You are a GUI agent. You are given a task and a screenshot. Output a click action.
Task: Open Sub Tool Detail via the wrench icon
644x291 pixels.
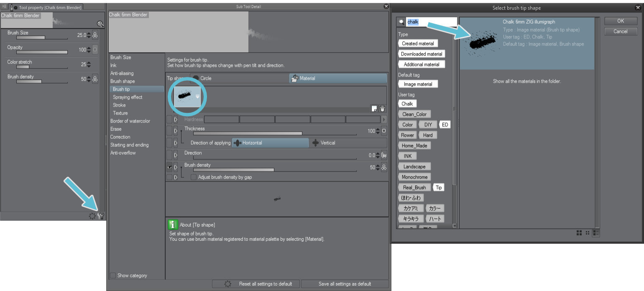[x=100, y=215]
